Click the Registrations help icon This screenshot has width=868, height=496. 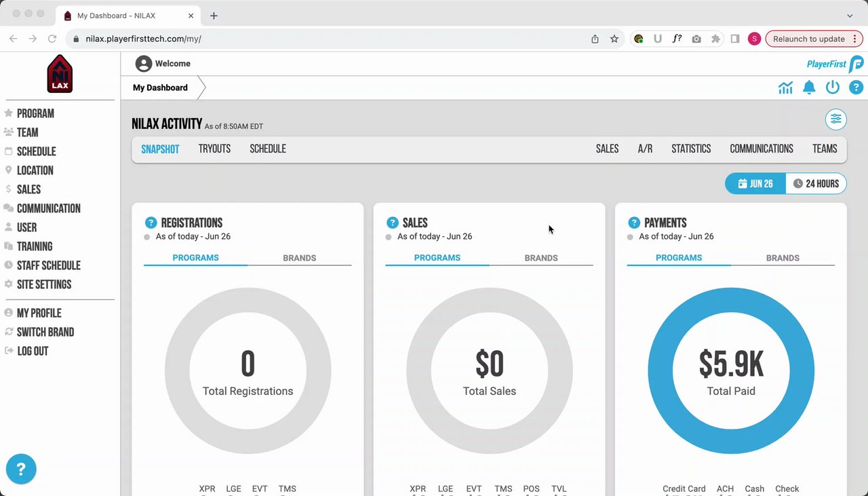point(151,223)
